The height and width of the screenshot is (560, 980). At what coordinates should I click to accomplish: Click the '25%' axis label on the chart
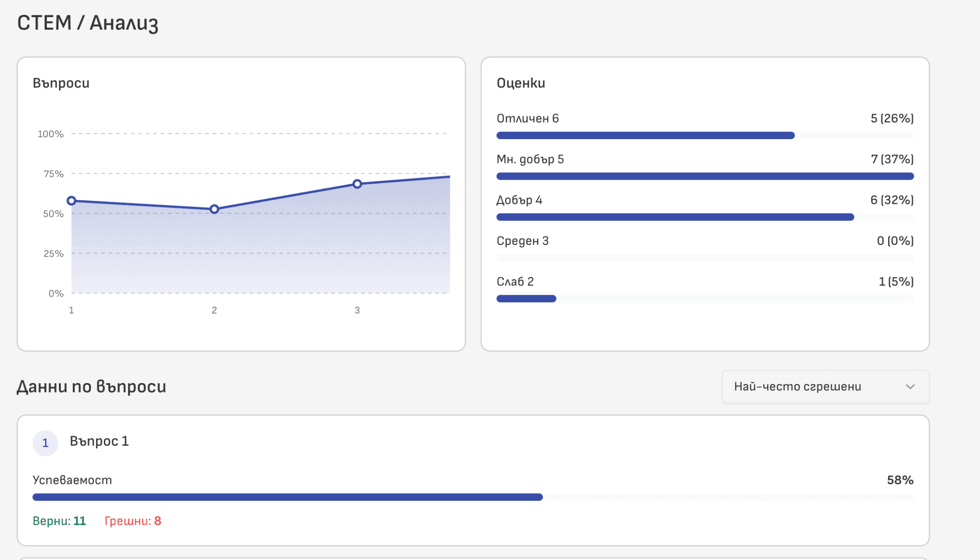point(53,253)
